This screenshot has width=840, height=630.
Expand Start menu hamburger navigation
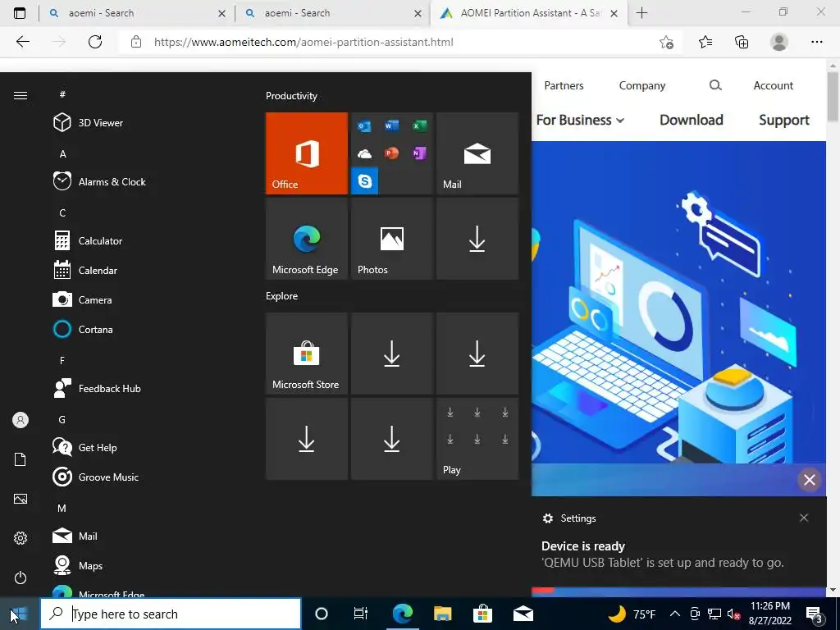21,95
